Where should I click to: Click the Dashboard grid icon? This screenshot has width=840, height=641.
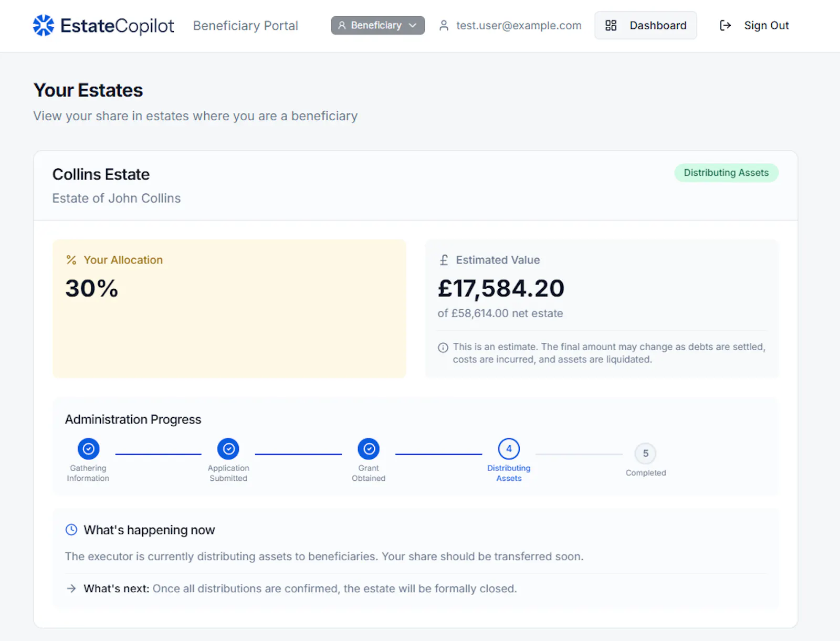[x=611, y=25]
